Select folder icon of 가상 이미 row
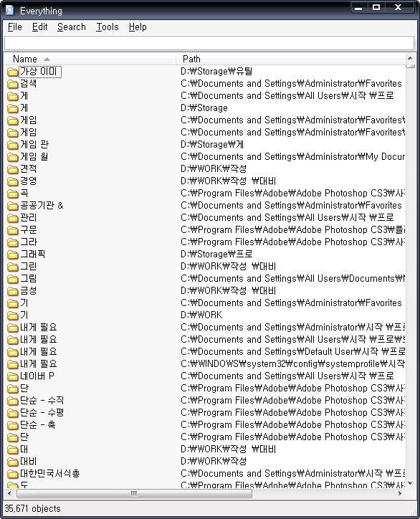Screen dimensions: 420x519 point(13,72)
